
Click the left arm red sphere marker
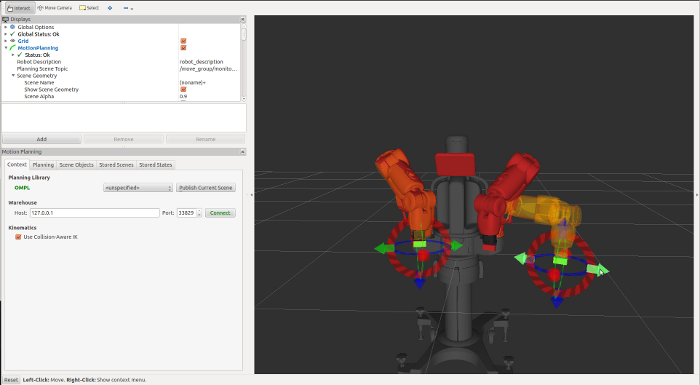pos(423,255)
